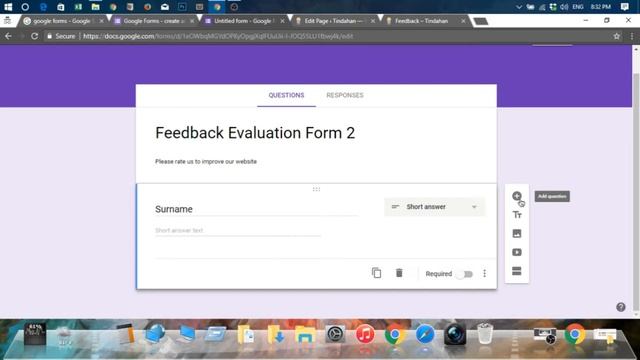
Task: Open more options for the Surname question
Action: (x=484, y=273)
